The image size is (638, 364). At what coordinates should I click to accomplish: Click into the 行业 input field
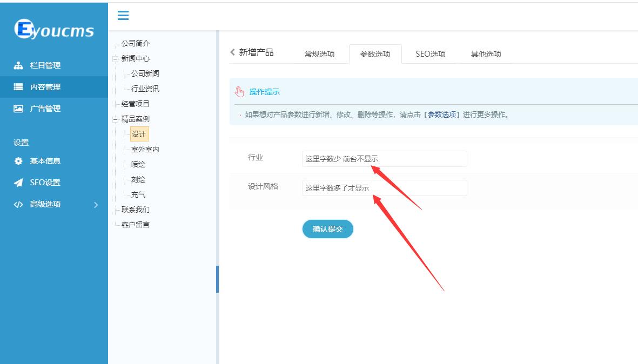(385, 159)
